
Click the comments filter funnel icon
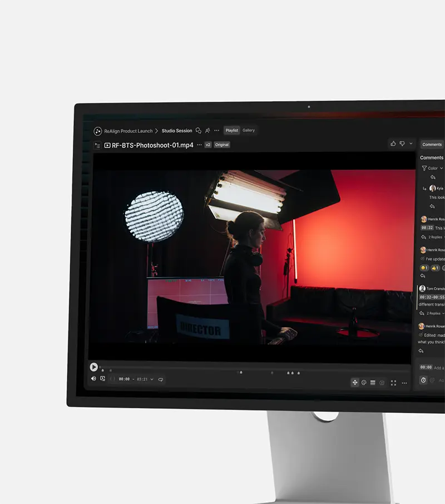point(424,168)
